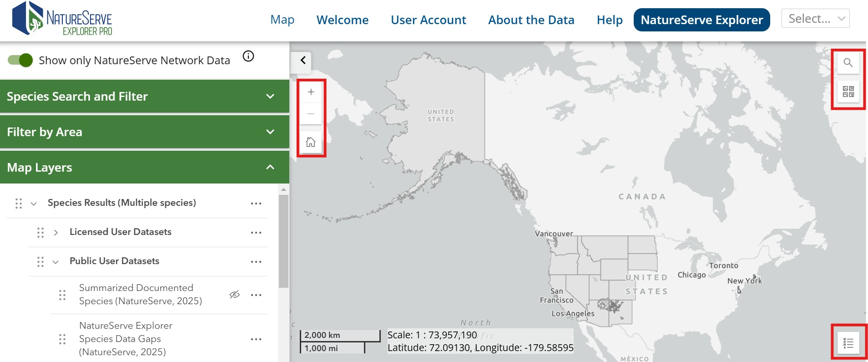Screen dimensions: 868x362
Task: Click the Toronto label on map
Action: (723, 265)
